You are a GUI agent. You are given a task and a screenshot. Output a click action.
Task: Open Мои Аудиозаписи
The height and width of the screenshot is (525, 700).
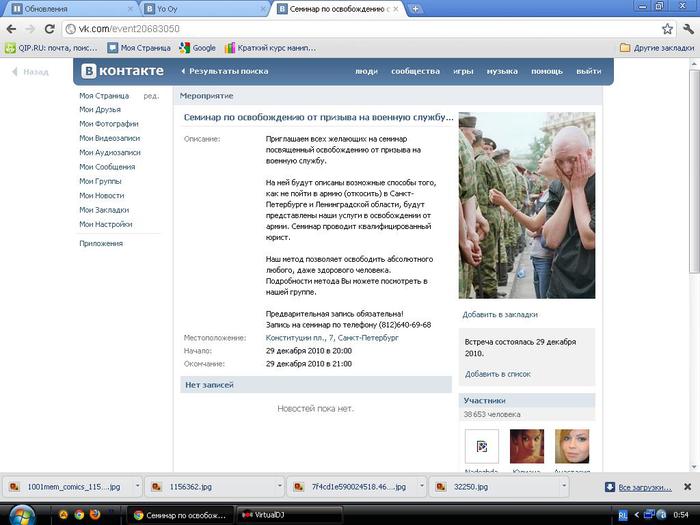(x=110, y=152)
